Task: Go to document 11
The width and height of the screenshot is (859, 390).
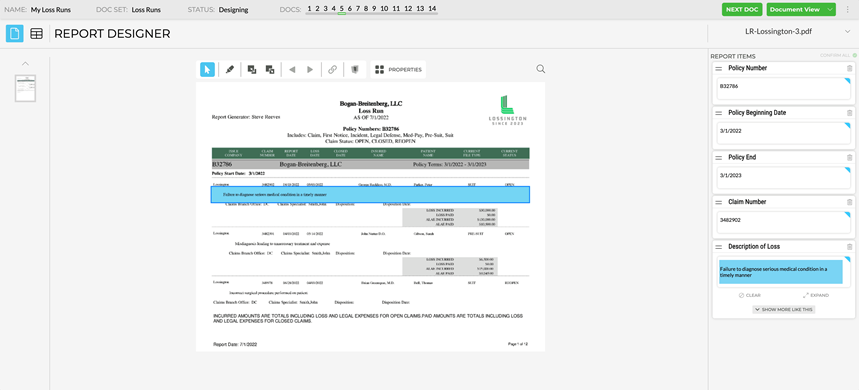Action: tap(396, 9)
